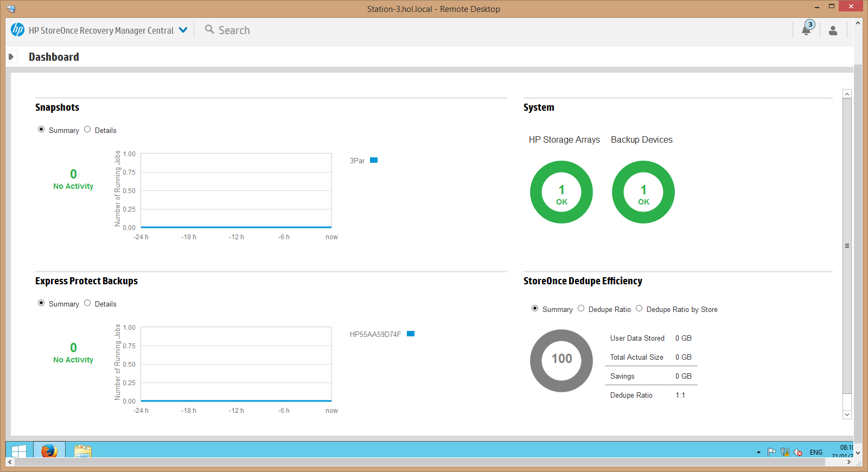The width and height of the screenshot is (868, 472).
Task: Click the magnifying glass search icon
Action: point(209,29)
